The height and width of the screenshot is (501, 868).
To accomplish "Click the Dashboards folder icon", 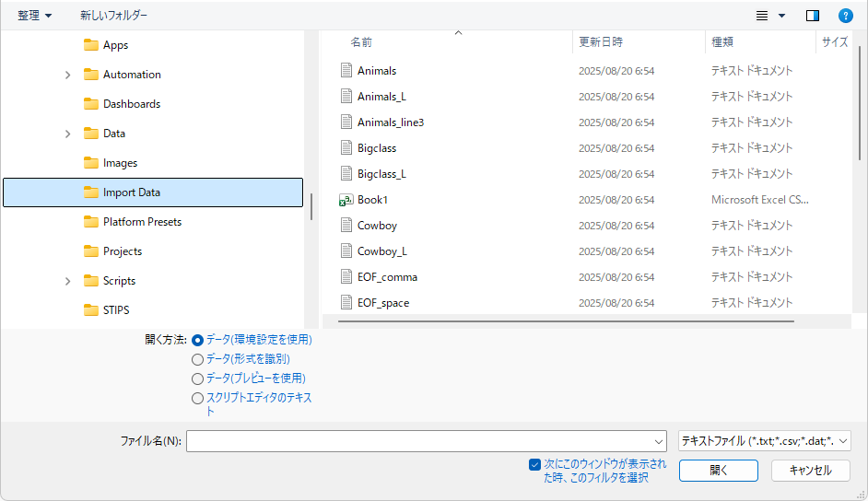I will pos(91,103).
